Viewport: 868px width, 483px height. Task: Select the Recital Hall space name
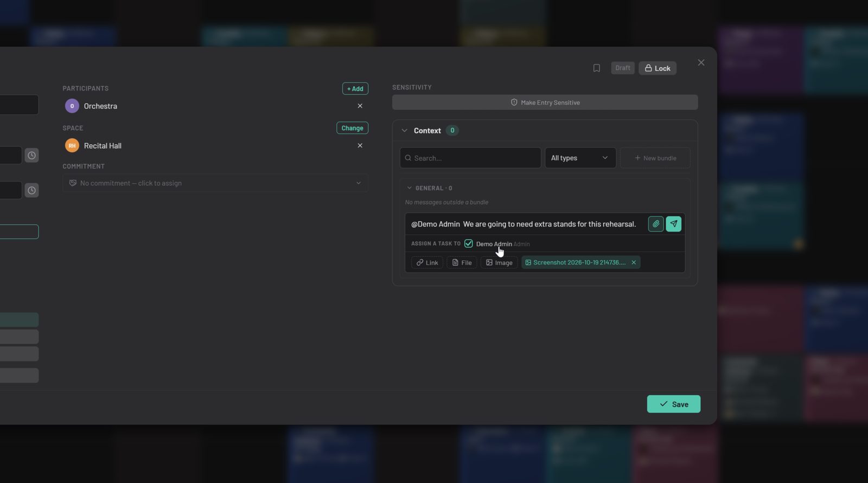pos(103,145)
